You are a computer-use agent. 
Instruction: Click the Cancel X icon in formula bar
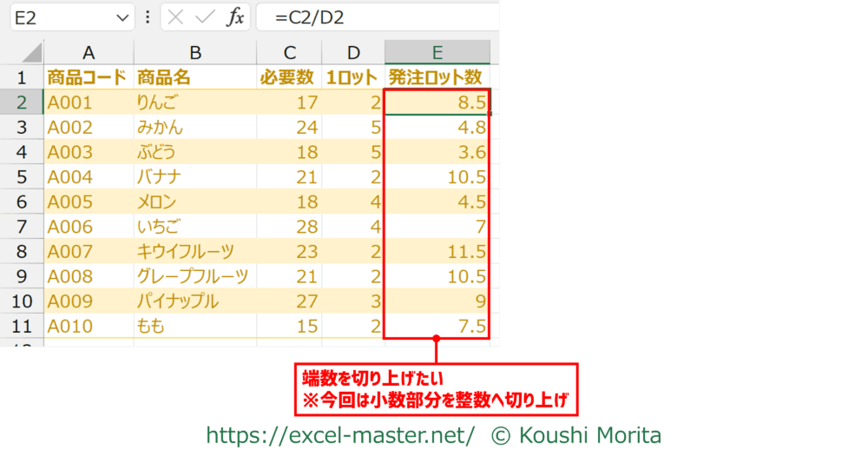tap(176, 17)
